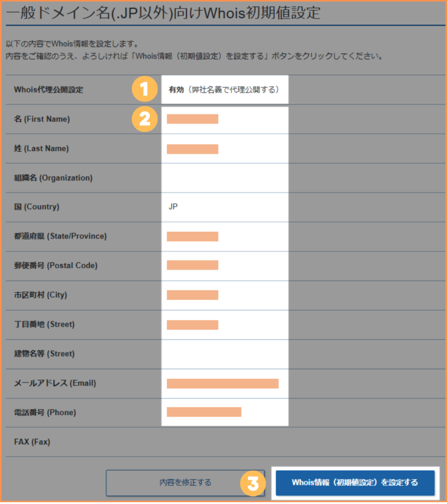The width and height of the screenshot is (447, 504).
Task: Click the orange number 3 badge
Action: (253, 483)
